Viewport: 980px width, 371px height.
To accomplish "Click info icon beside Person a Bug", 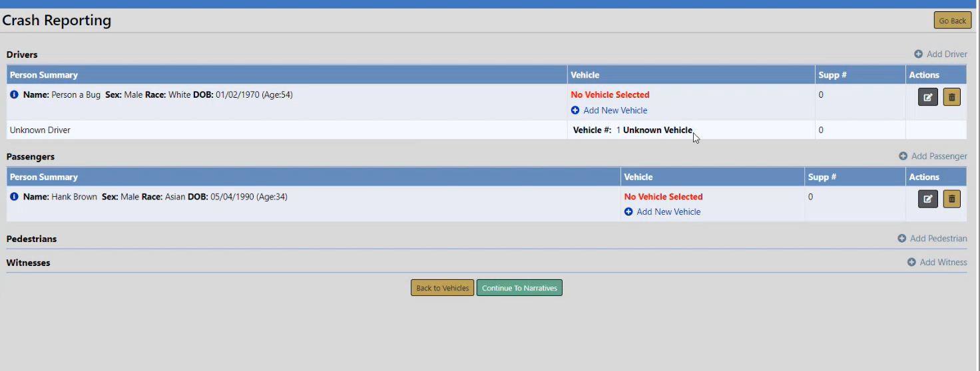I will [x=14, y=94].
